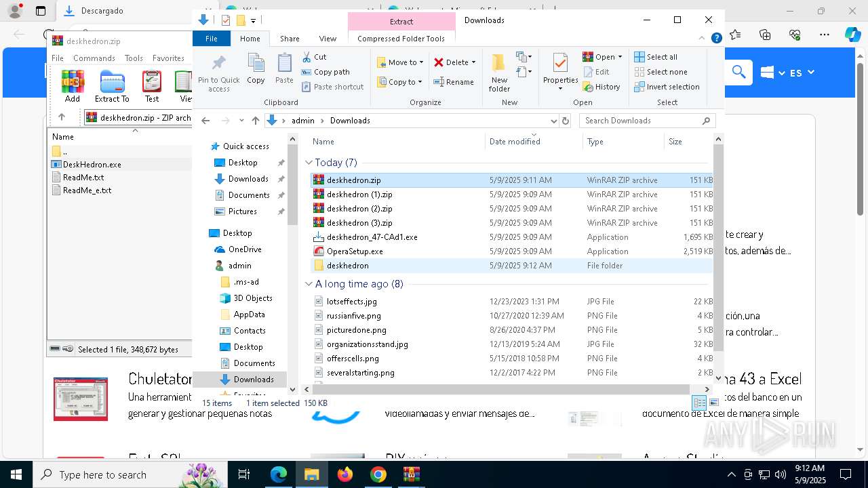Expand address bar history dropdown

pyautogui.click(x=553, y=121)
